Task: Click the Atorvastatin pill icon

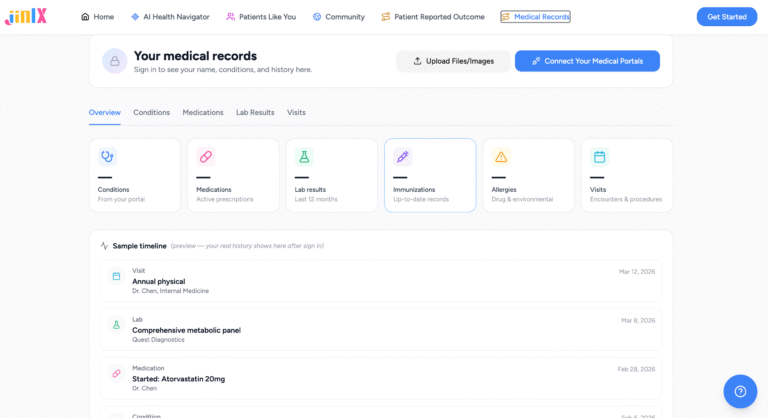Action: [116, 373]
